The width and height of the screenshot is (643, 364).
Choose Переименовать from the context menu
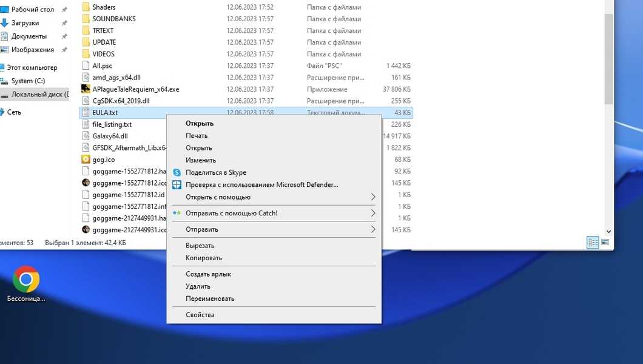pyautogui.click(x=209, y=298)
